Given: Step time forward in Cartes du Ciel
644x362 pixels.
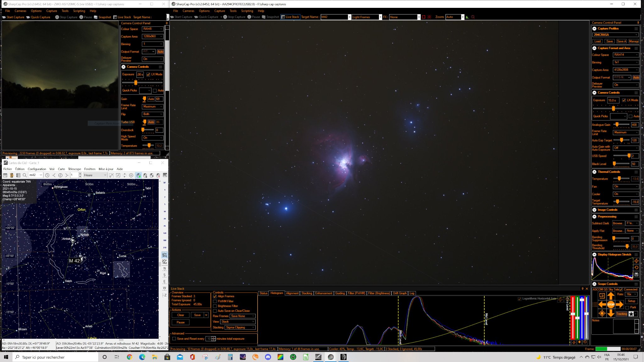Looking at the screenshot, I should click(67, 175).
